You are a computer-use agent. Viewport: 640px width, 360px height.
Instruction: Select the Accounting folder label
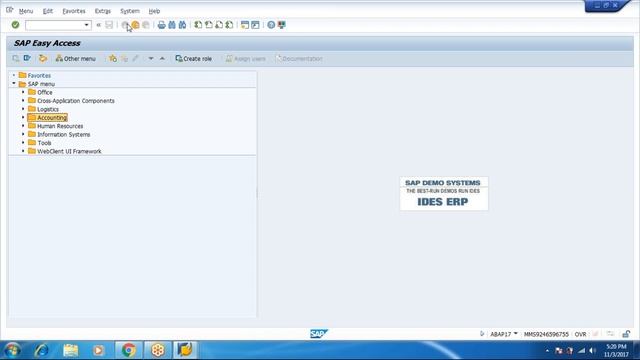click(52, 118)
